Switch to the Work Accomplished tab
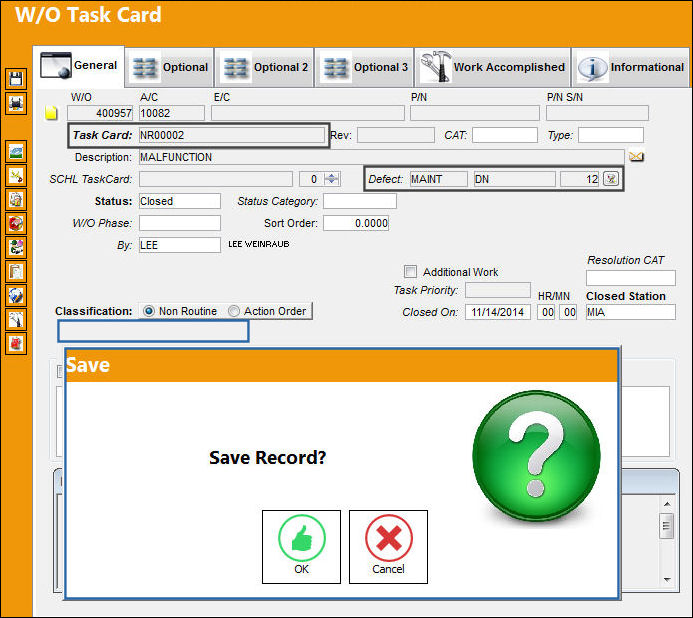This screenshot has height=618, width=693. [x=492, y=67]
